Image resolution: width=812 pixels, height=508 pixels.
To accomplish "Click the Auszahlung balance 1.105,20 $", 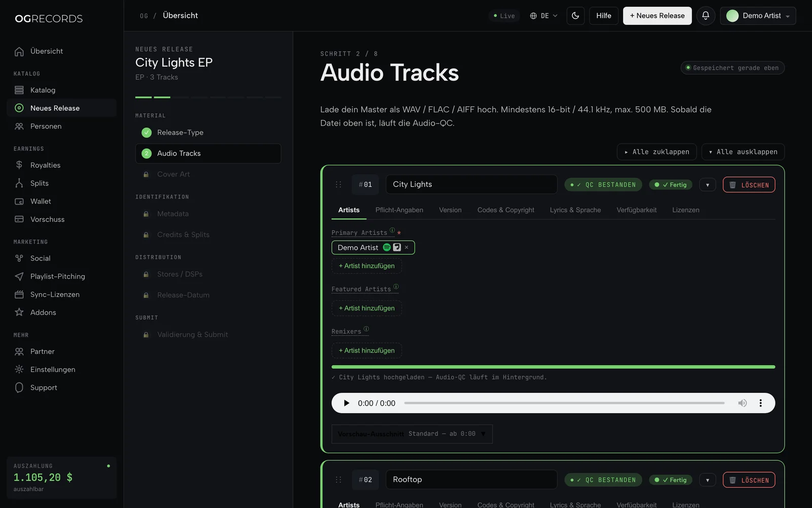I will (43, 478).
